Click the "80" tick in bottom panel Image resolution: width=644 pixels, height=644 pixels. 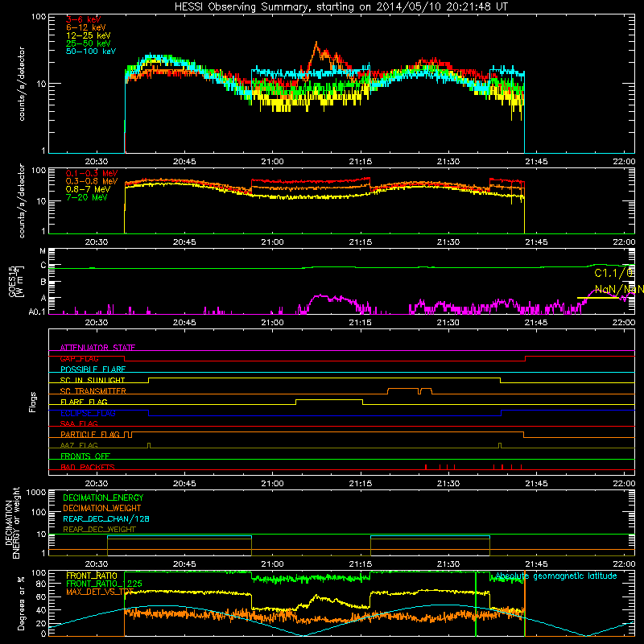[41, 584]
